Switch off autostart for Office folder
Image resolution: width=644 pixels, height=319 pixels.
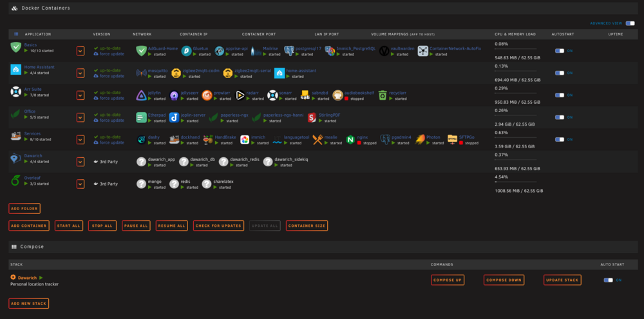(x=560, y=117)
